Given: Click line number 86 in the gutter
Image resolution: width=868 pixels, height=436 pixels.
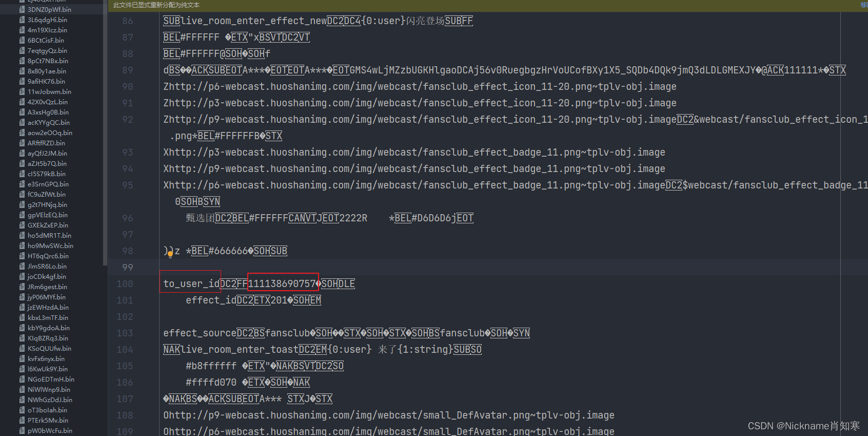Looking at the screenshot, I should coord(128,21).
